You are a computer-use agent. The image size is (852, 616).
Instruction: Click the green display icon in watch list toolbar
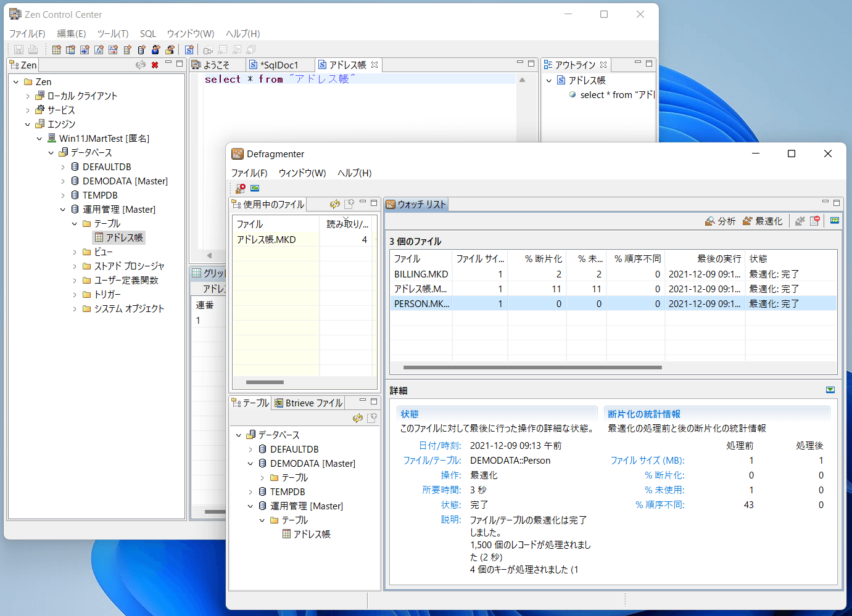pyautogui.click(x=835, y=221)
